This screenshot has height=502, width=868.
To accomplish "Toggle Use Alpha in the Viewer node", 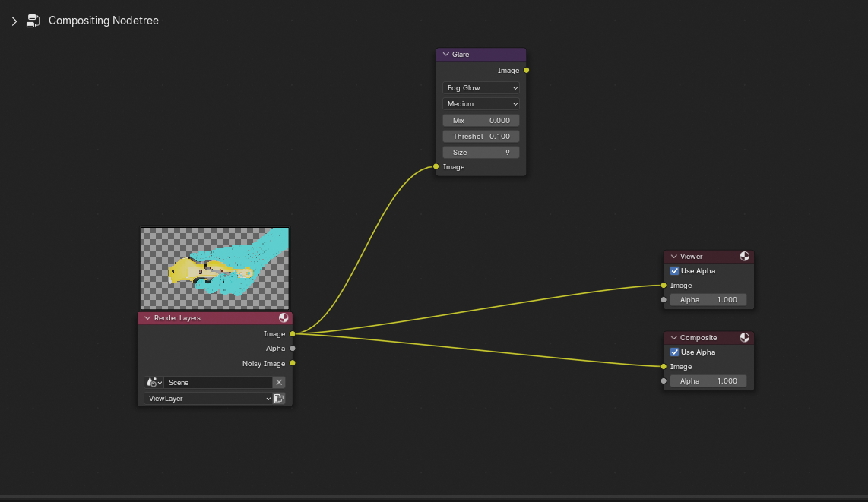I will pos(674,271).
